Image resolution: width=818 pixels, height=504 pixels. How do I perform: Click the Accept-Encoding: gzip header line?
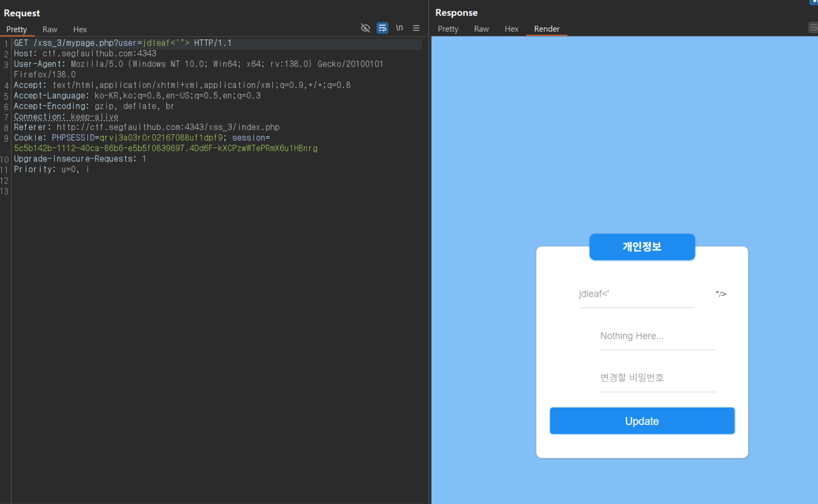(x=94, y=106)
